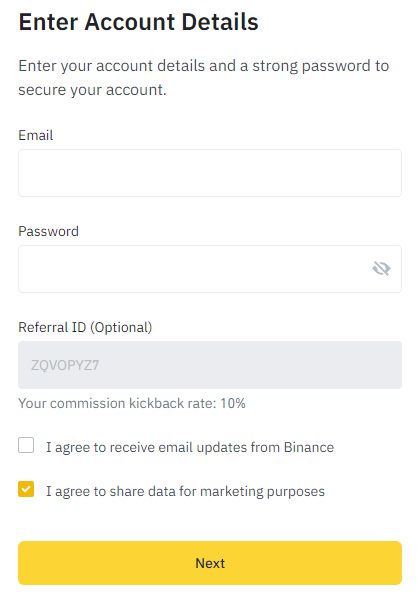Click the 10% kickback value

233,403
